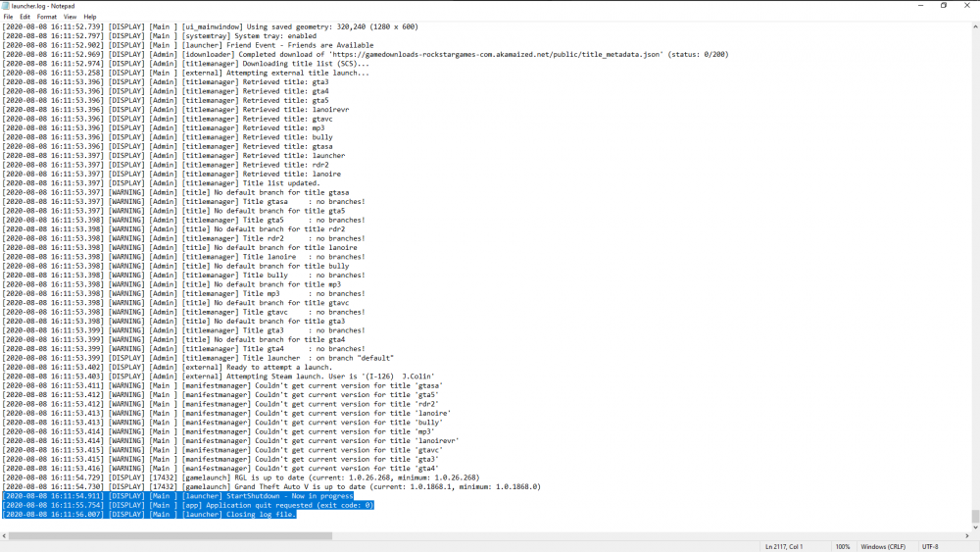Click 'No default branch for title gtasa'
The image size is (980, 552).
pos(281,192)
